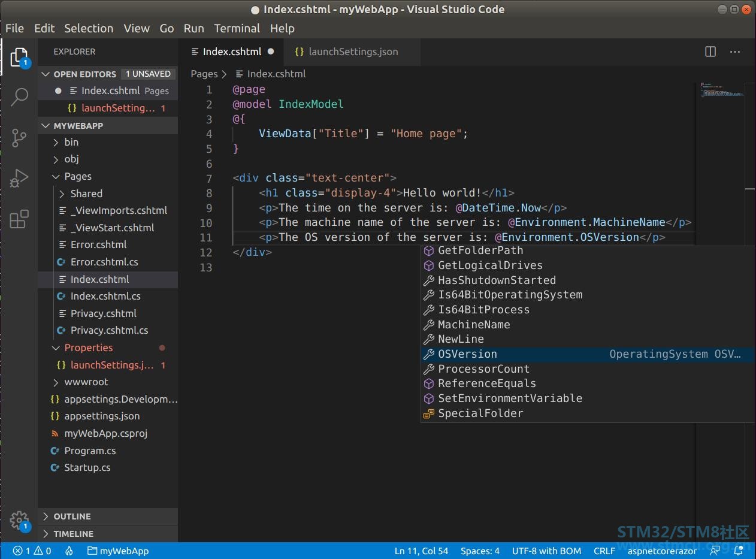Expand the bin folder
756x559 pixels.
(x=108, y=142)
